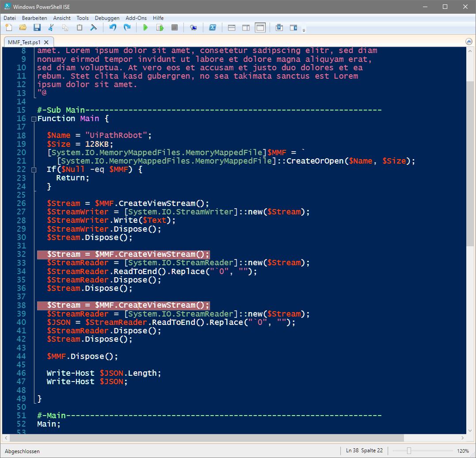Create a new script with the New icon
The width and height of the screenshot is (476, 458).
[8, 27]
